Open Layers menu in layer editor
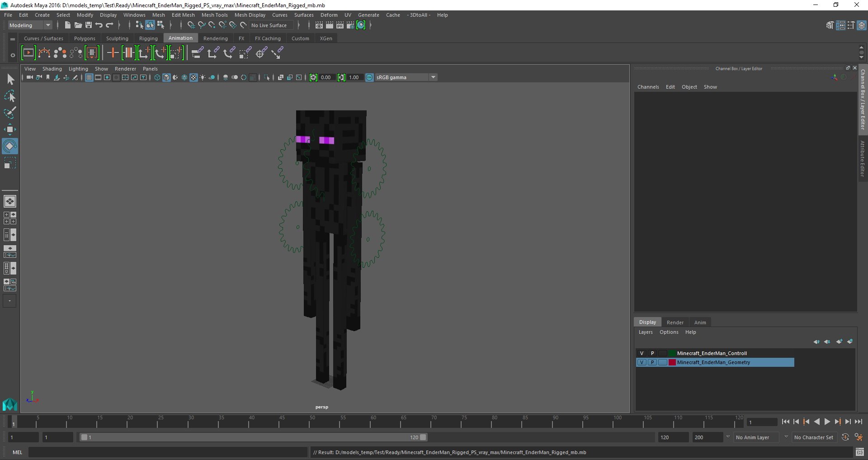This screenshot has width=868, height=460. click(646, 332)
